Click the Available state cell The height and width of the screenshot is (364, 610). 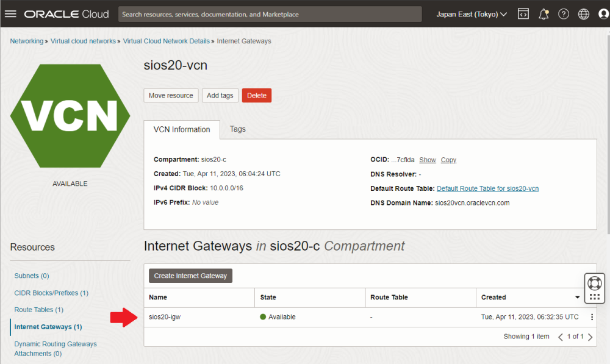click(x=278, y=317)
